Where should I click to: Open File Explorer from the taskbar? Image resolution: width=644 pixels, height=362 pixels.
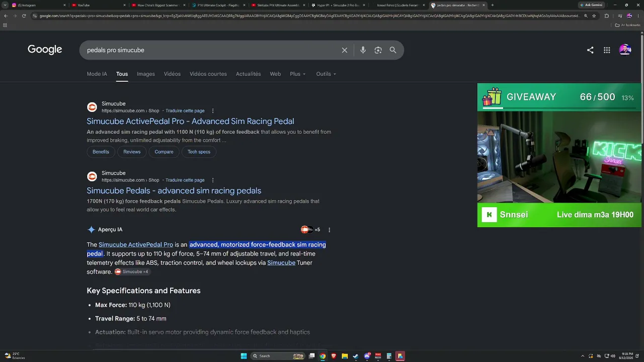point(345,356)
